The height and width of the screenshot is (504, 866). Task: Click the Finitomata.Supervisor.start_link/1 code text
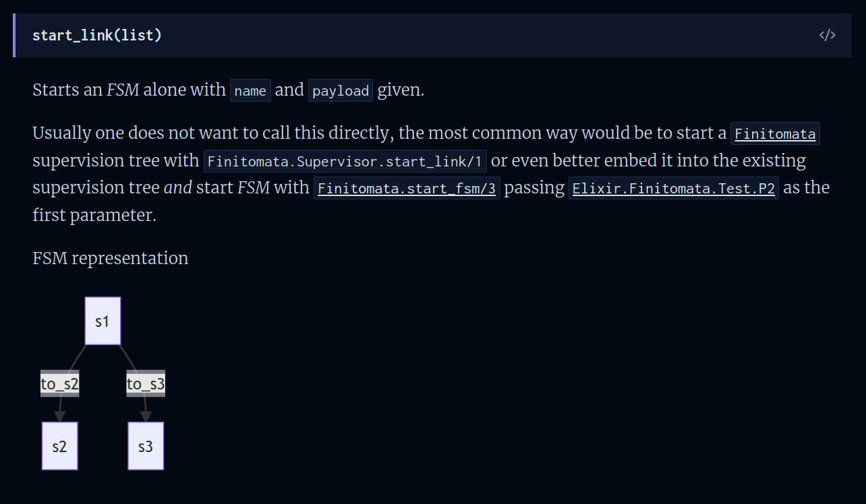click(345, 161)
